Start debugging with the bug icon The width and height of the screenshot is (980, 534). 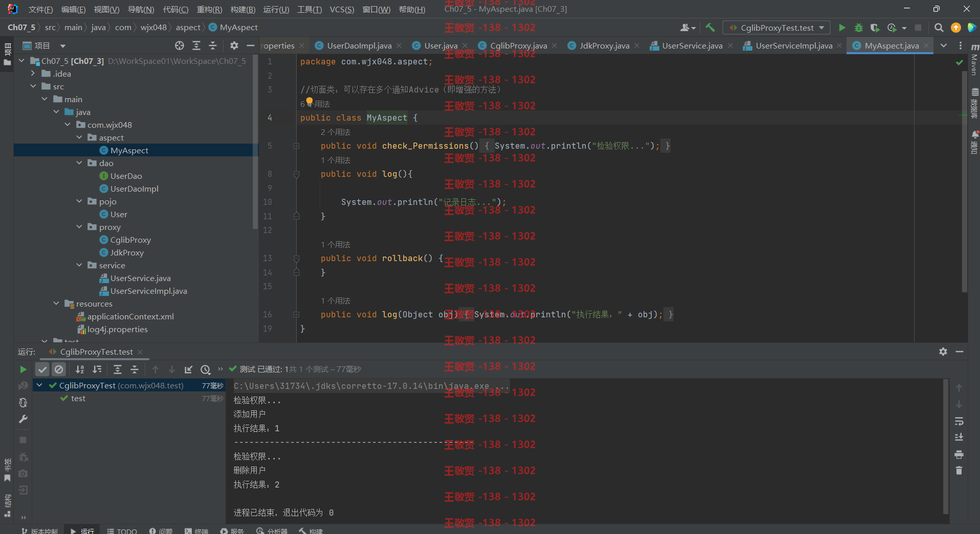click(x=859, y=28)
